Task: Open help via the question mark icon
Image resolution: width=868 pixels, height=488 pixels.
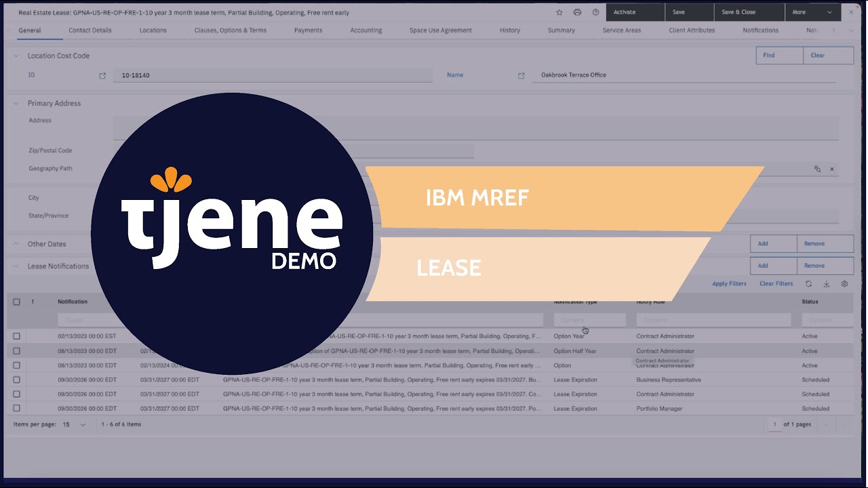Action: 595,12
